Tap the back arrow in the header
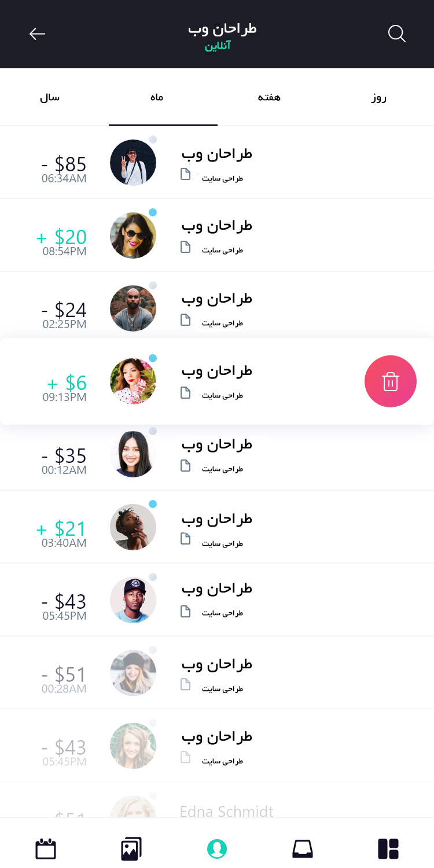434x868 pixels. pos(37,34)
